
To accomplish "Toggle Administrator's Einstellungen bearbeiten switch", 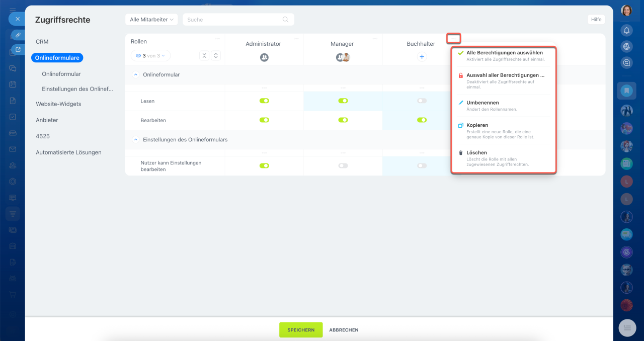I will pos(264,165).
